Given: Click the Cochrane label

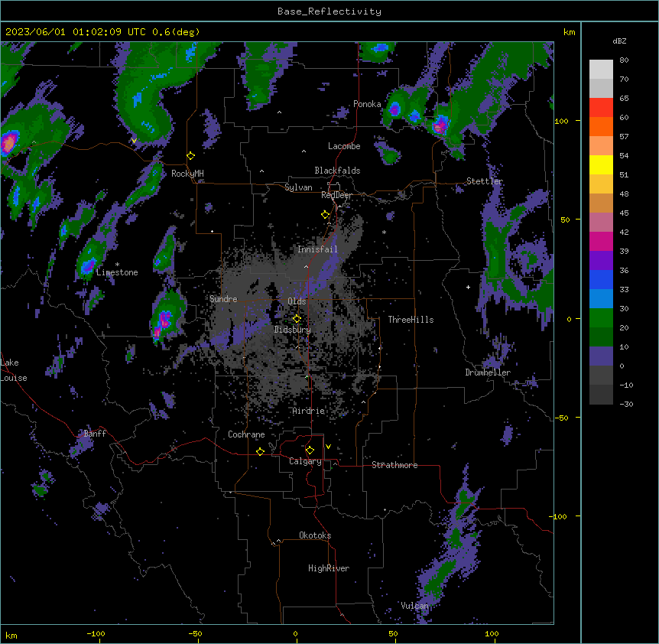Looking at the screenshot, I should [x=246, y=434].
